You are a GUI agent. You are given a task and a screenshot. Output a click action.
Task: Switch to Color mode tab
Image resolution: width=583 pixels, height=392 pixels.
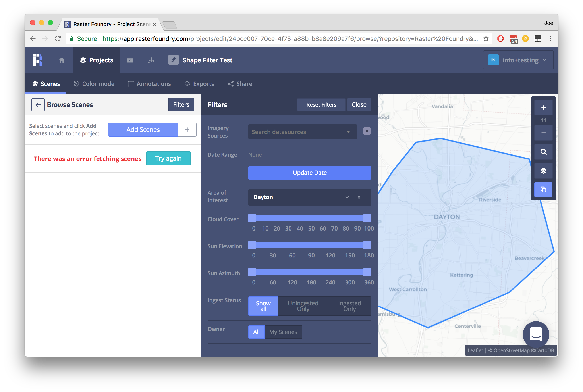tap(94, 84)
